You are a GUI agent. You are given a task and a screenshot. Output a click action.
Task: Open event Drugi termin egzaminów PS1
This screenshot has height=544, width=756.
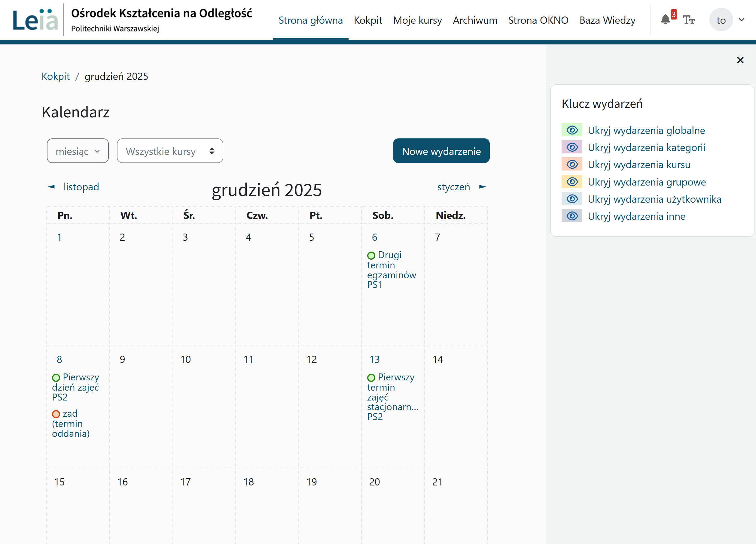(392, 270)
